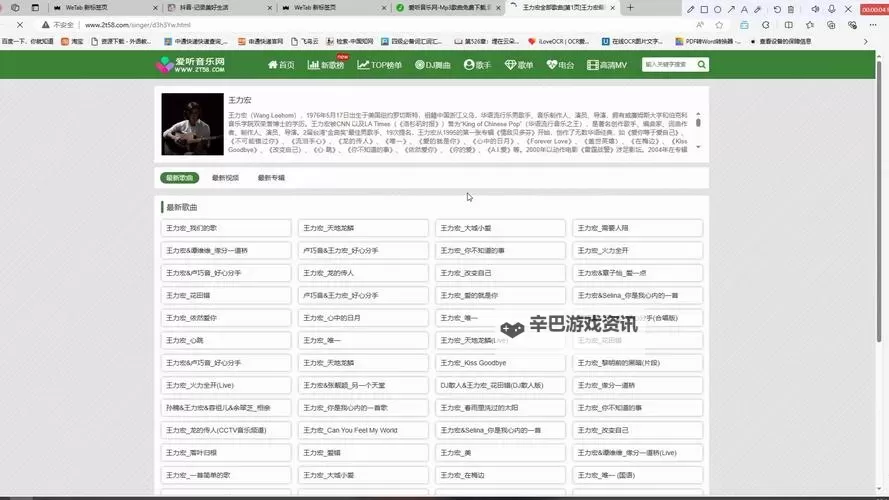The height and width of the screenshot is (500, 889).
Task: Open song 王力宏_Can You Feel My World
Action: pyautogui.click(x=363, y=430)
